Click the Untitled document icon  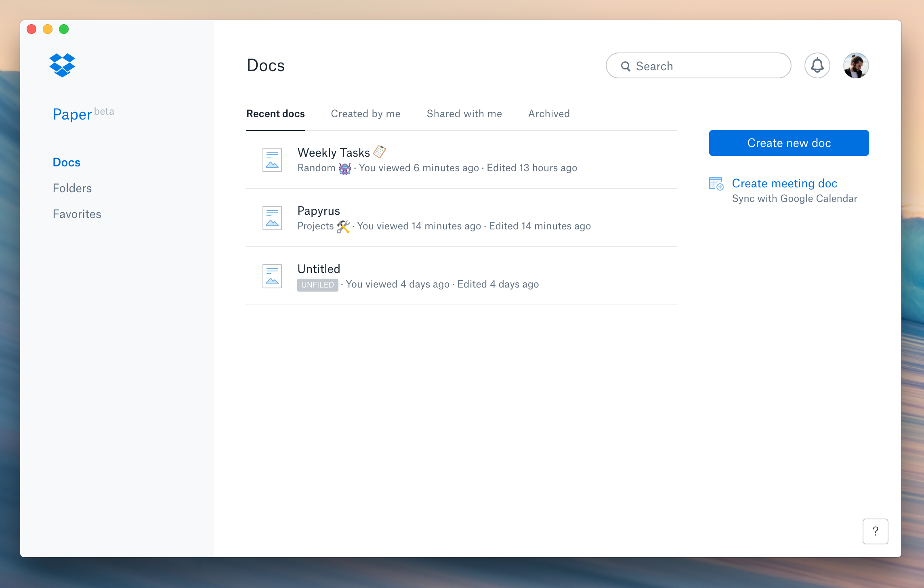tap(272, 276)
